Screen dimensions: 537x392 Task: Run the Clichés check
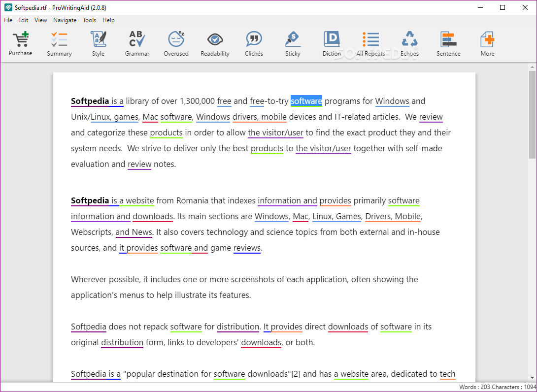(254, 43)
